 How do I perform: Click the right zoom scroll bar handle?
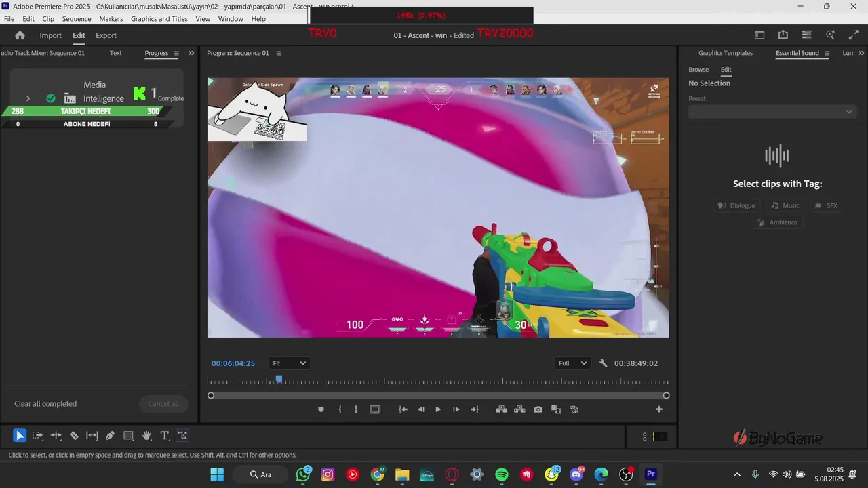click(666, 395)
